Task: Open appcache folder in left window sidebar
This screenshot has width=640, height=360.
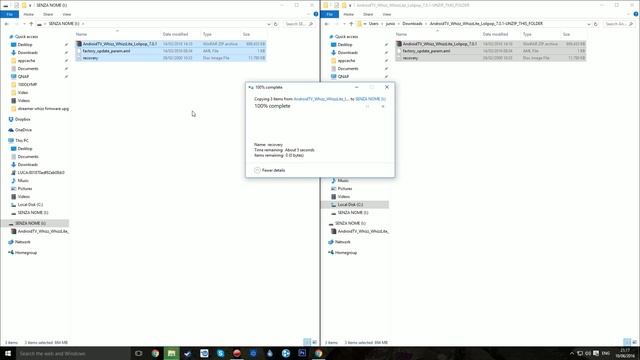Action: tap(26, 60)
